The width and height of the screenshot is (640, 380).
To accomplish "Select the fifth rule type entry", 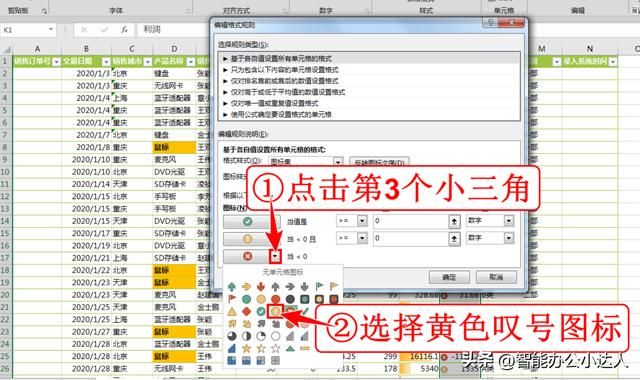I will click(x=369, y=103).
